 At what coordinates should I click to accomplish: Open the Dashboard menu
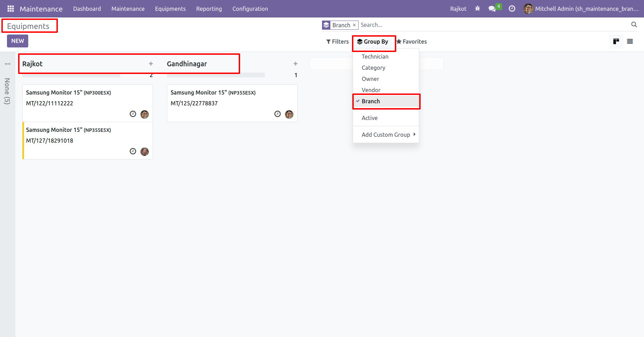[x=87, y=9]
